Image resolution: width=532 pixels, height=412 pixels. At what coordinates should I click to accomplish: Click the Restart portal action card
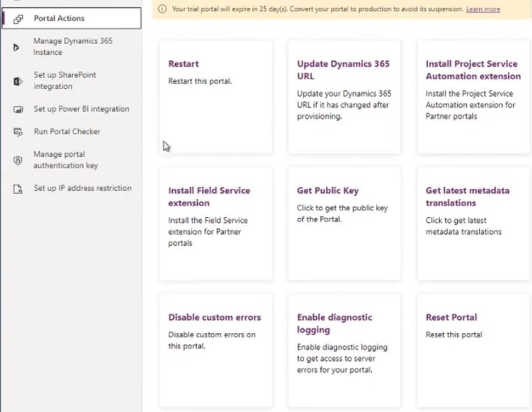point(216,97)
